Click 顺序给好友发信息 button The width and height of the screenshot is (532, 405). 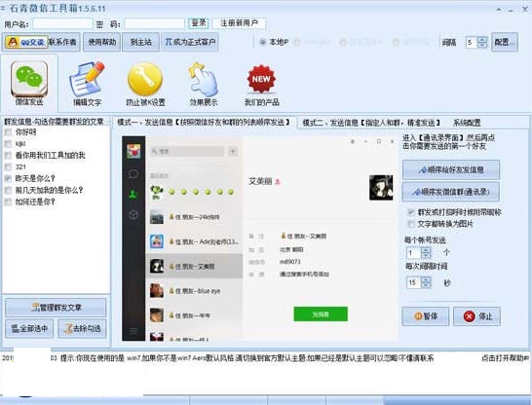451,169
